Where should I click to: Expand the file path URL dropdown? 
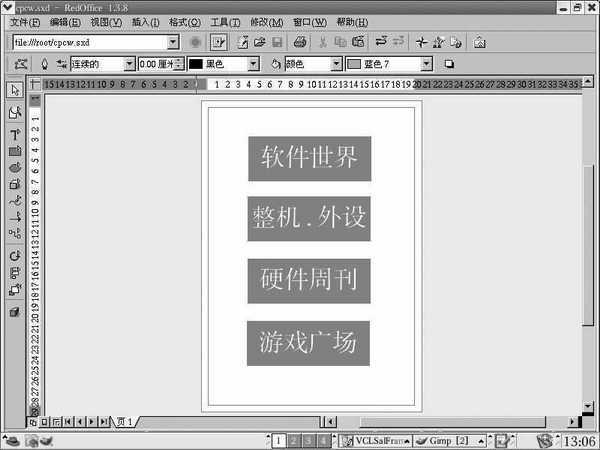173,43
